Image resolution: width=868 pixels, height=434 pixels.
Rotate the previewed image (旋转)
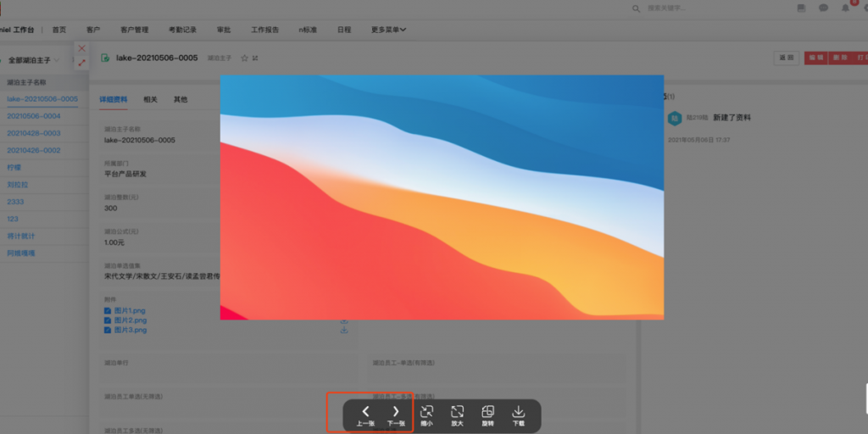click(487, 415)
